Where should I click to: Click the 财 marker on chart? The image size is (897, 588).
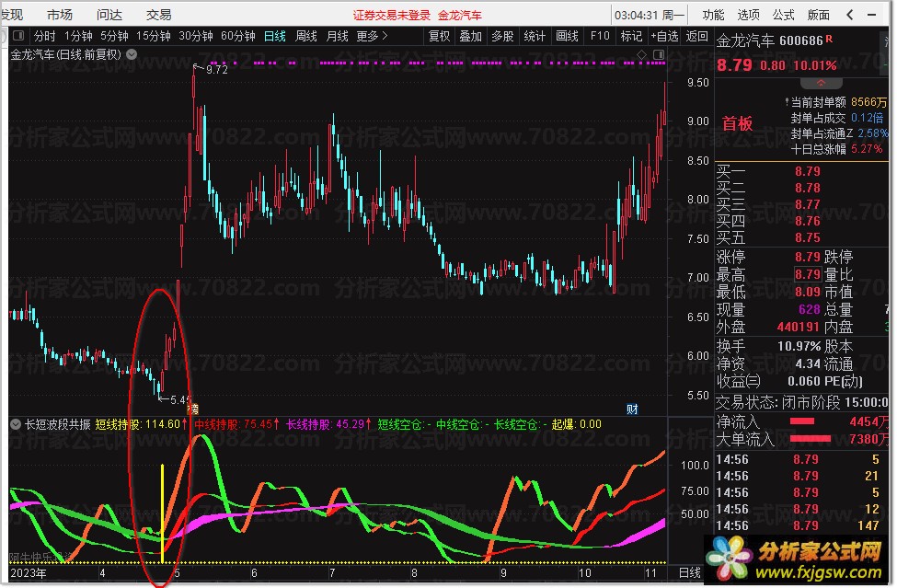pos(632,409)
